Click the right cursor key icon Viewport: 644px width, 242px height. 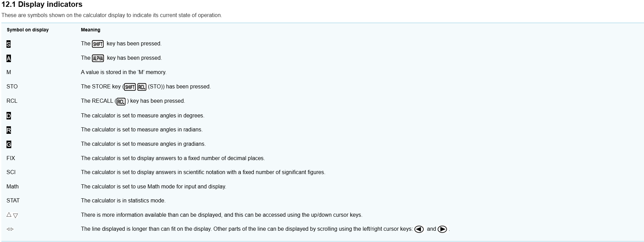click(442, 229)
